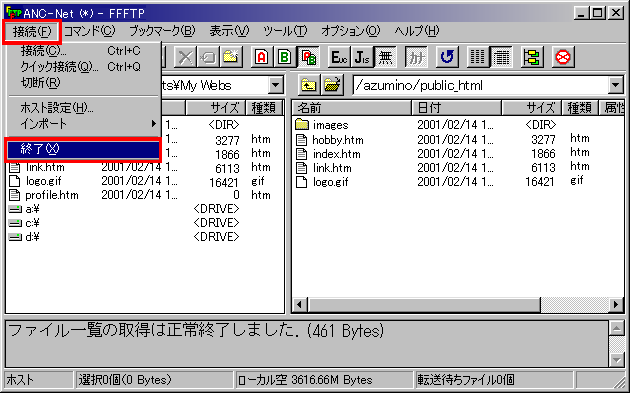Click the log pane scroll-up arrow
Screen dimensions: 630x393
[x=616, y=329]
